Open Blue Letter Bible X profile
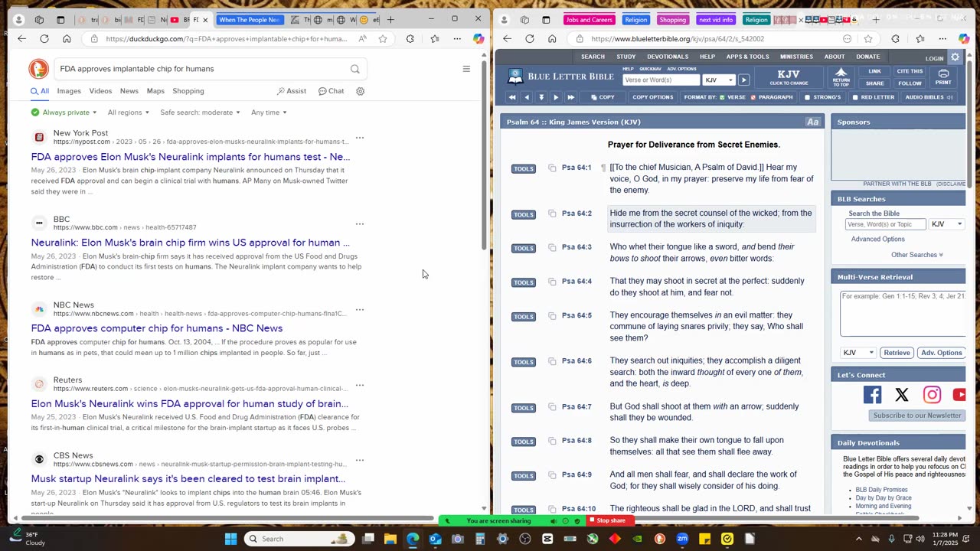Image resolution: width=980 pixels, height=551 pixels. pos(902,395)
